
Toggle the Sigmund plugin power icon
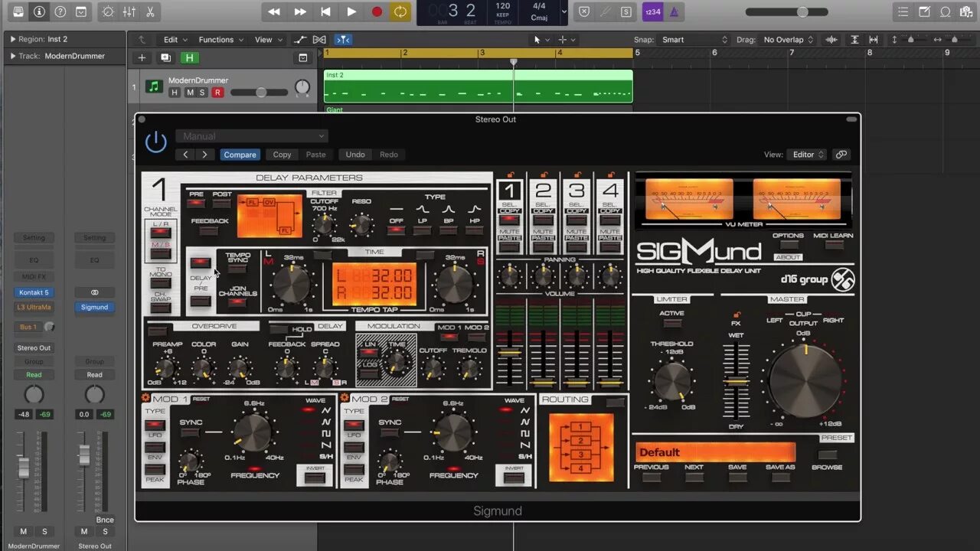(x=156, y=142)
